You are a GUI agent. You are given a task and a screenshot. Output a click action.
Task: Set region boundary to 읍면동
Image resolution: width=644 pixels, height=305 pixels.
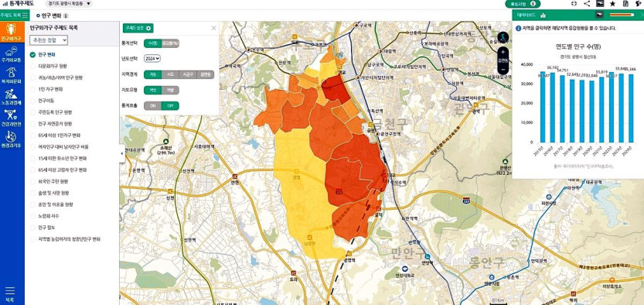(x=206, y=74)
